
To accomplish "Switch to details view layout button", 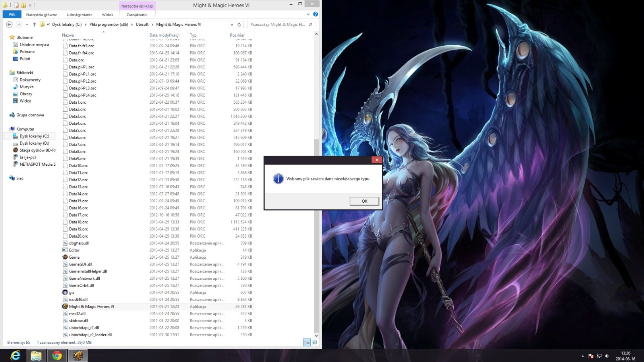I will [307, 343].
